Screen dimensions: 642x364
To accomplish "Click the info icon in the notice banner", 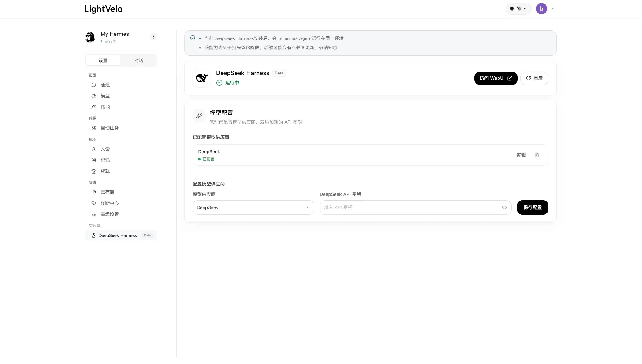I will [193, 38].
